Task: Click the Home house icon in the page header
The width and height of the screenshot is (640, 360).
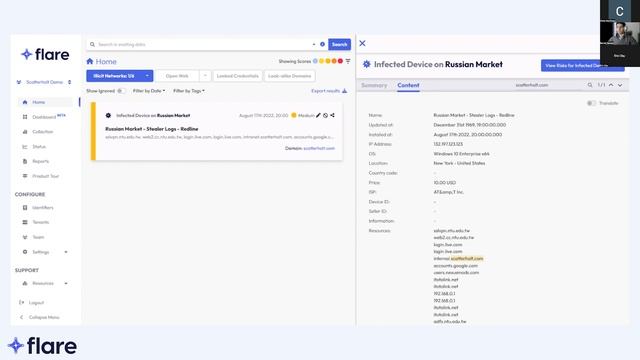Action: click(x=90, y=61)
